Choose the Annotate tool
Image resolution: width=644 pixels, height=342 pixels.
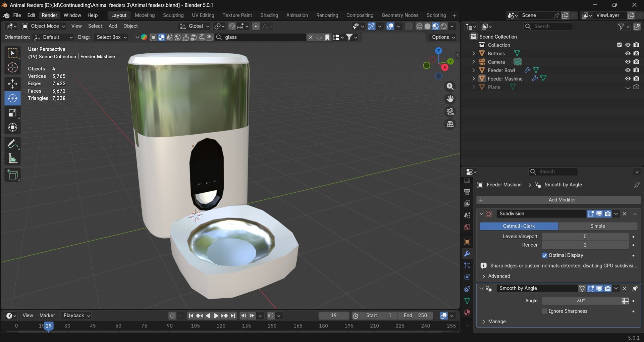tap(12, 144)
